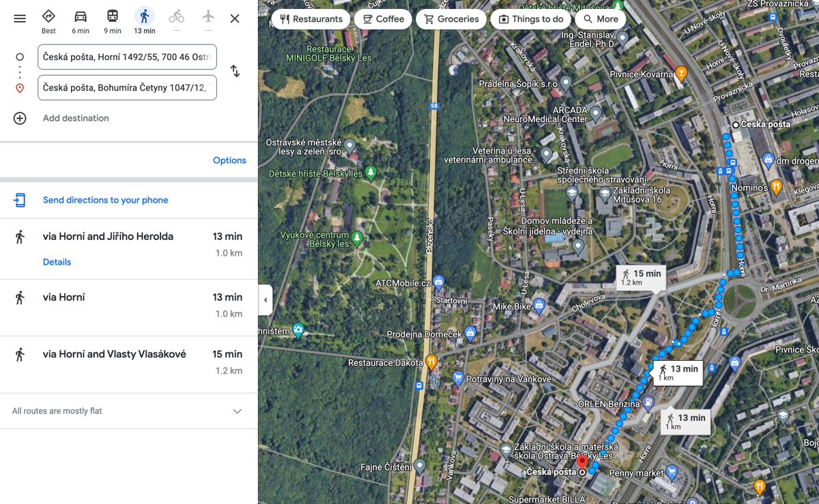
Task: Select Best travel mode
Action: (x=48, y=21)
